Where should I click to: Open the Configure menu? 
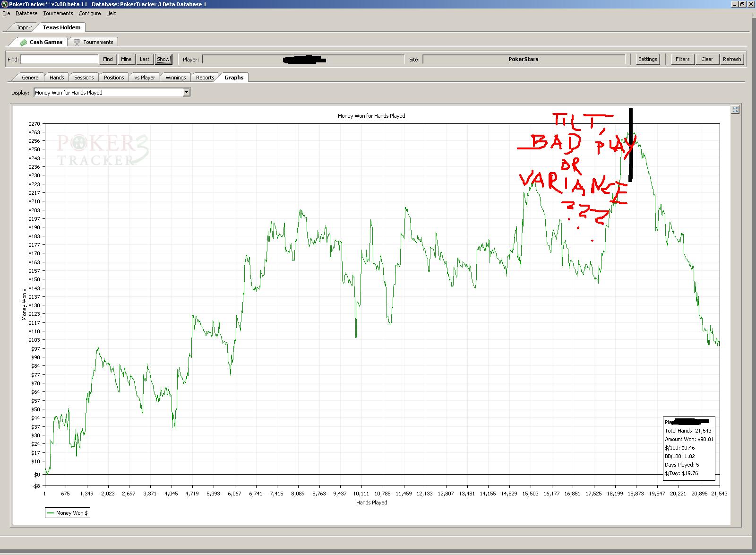[90, 13]
